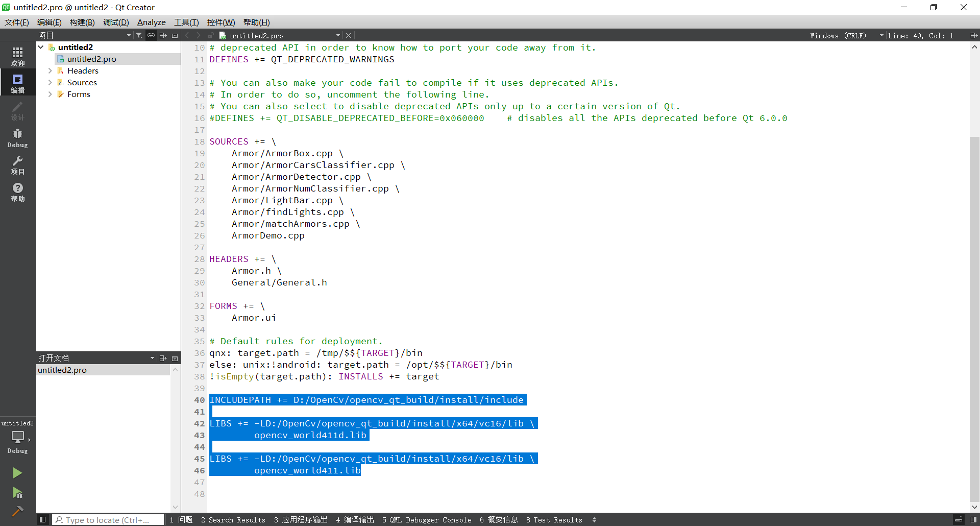This screenshot has height=526, width=980.
Task: Expand the Headers folder
Action: pos(50,70)
